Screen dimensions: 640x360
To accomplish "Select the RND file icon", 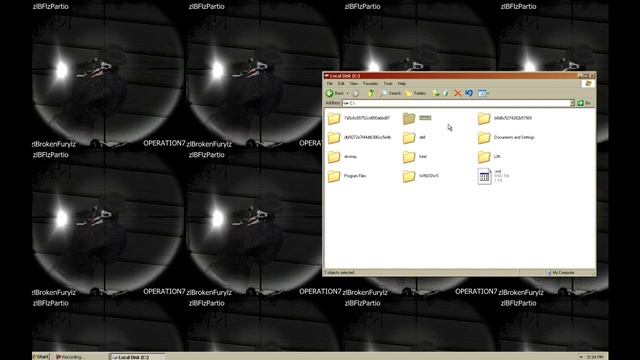I will 484,176.
